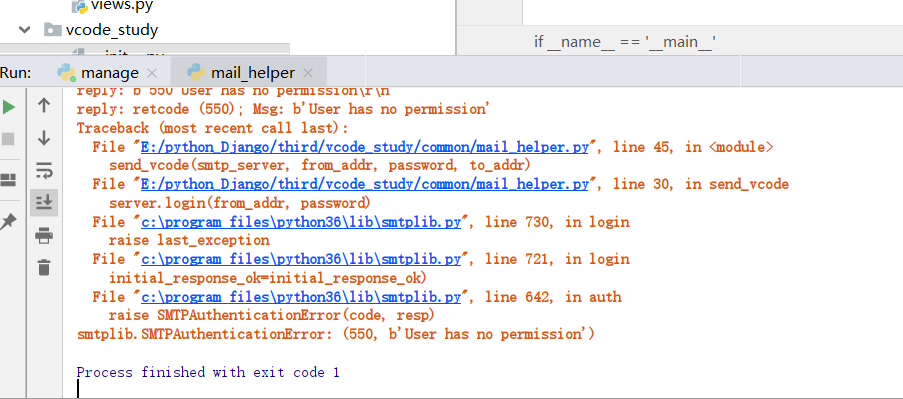Rerun the script with green play icon

click(8, 107)
